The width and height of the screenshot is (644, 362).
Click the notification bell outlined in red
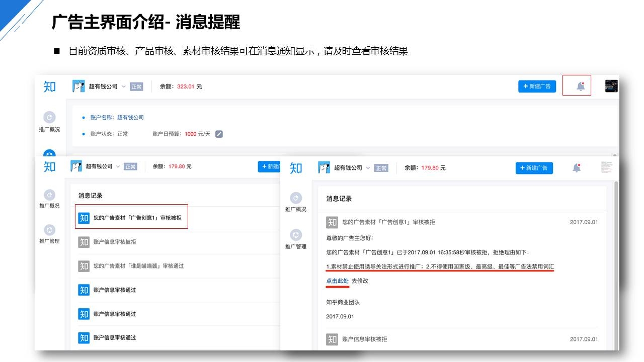point(581,86)
